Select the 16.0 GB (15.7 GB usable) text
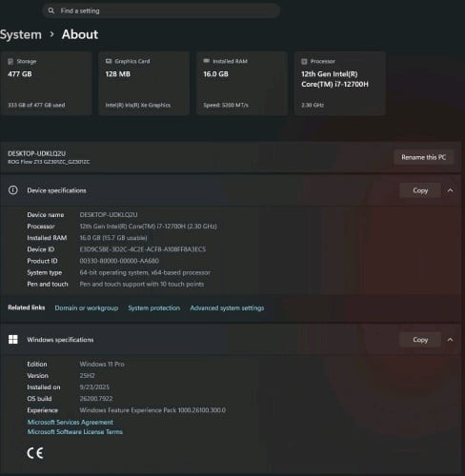The image size is (465, 476). (113, 238)
